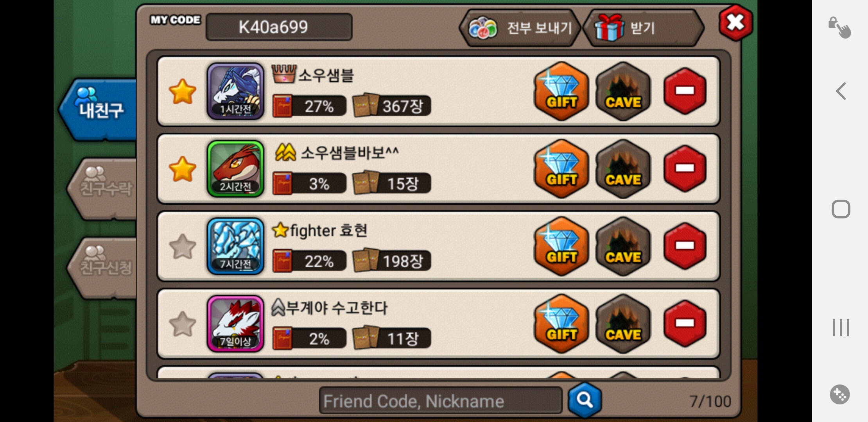
Task: Visit the CAVE of 소우샘블바보^^
Action: (x=623, y=169)
